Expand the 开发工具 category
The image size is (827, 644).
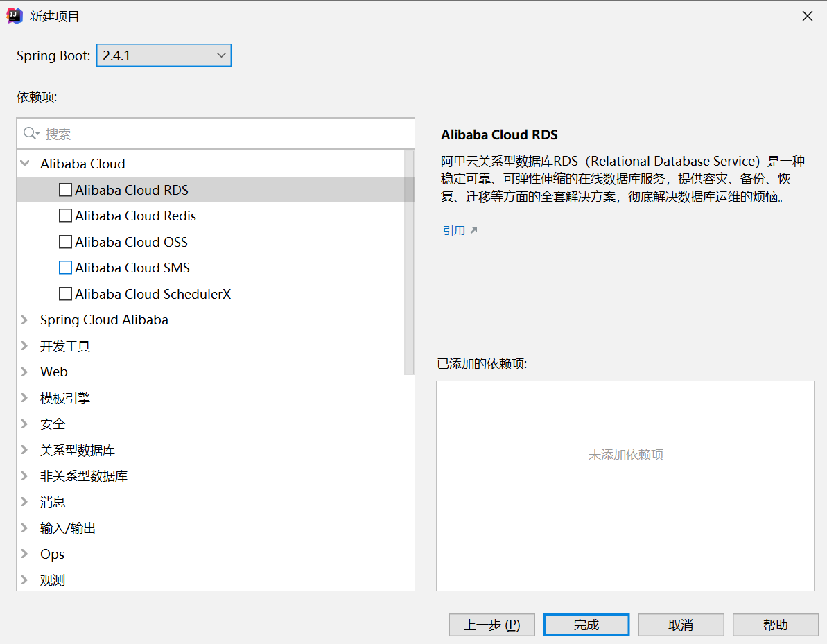(25, 346)
